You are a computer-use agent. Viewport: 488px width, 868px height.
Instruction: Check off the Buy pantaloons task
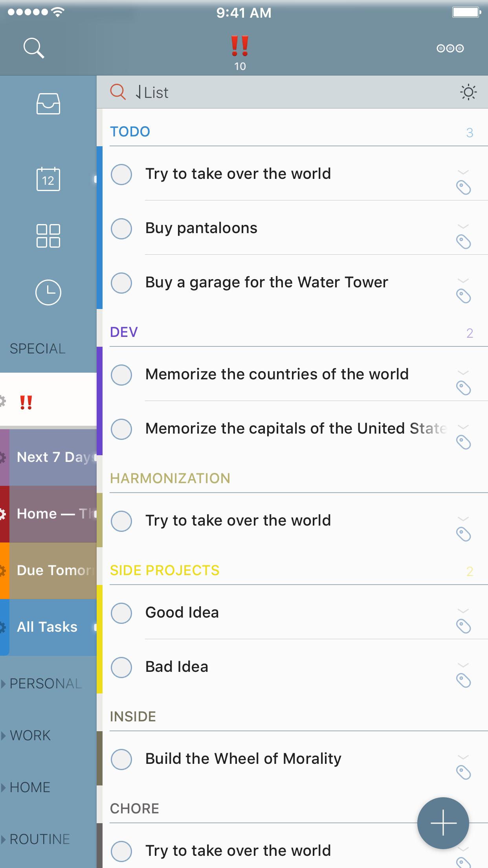[121, 228]
